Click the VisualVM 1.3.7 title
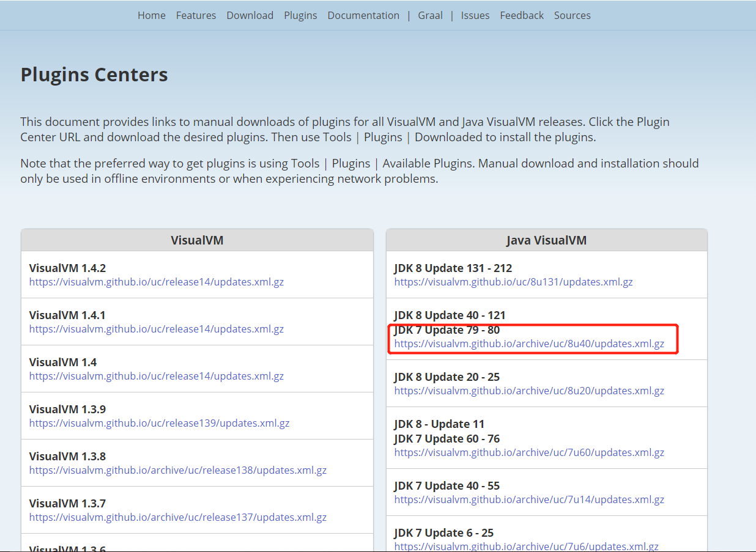 tap(67, 503)
